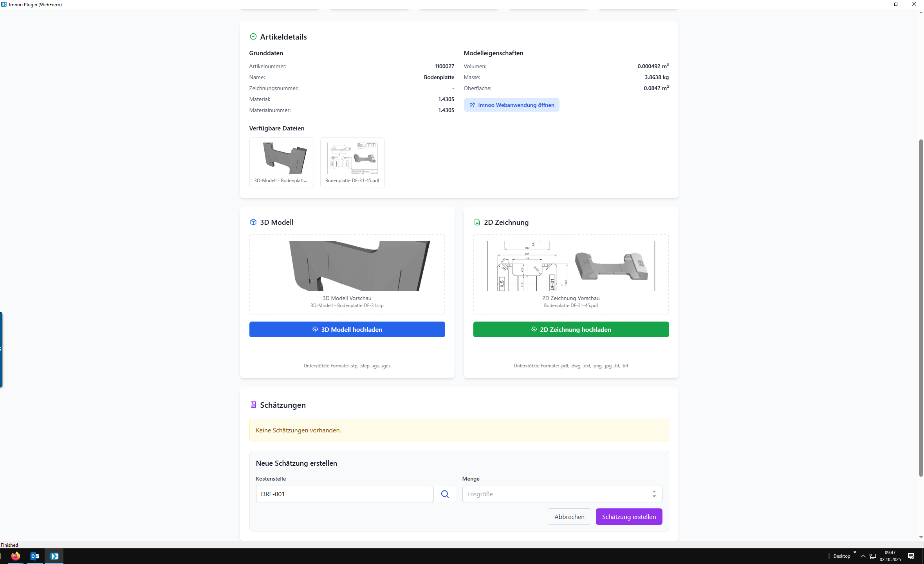Click the green checkmark Artikeldetails icon
The width and height of the screenshot is (924, 564).
pyautogui.click(x=253, y=36)
